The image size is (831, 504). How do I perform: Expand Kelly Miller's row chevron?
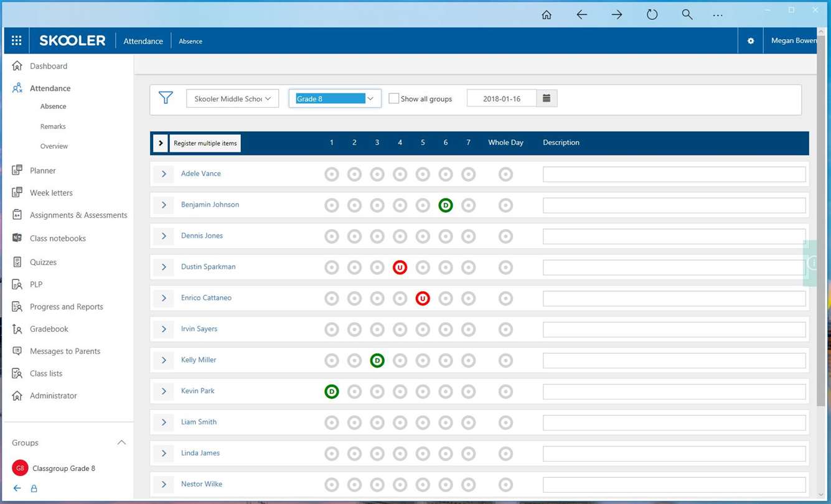tap(164, 360)
